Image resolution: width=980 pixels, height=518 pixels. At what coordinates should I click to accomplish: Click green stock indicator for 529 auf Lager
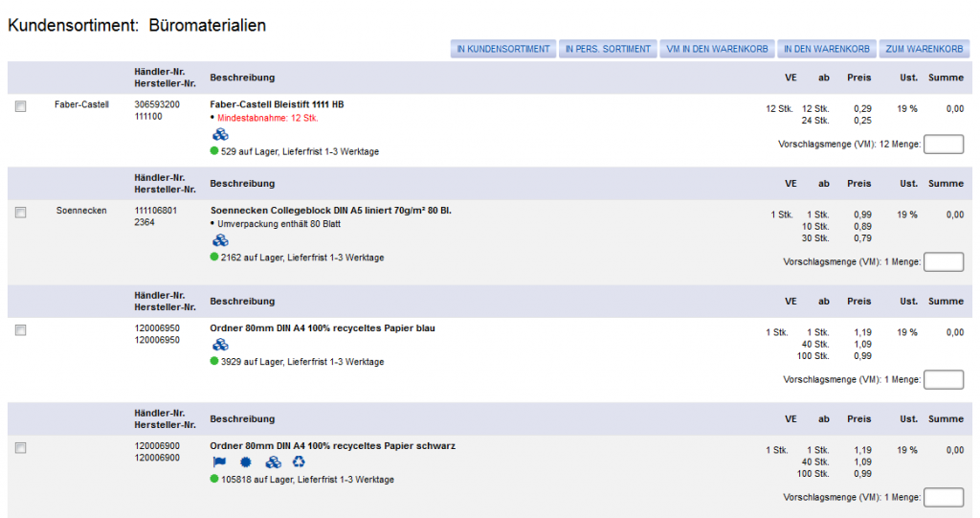(x=214, y=150)
